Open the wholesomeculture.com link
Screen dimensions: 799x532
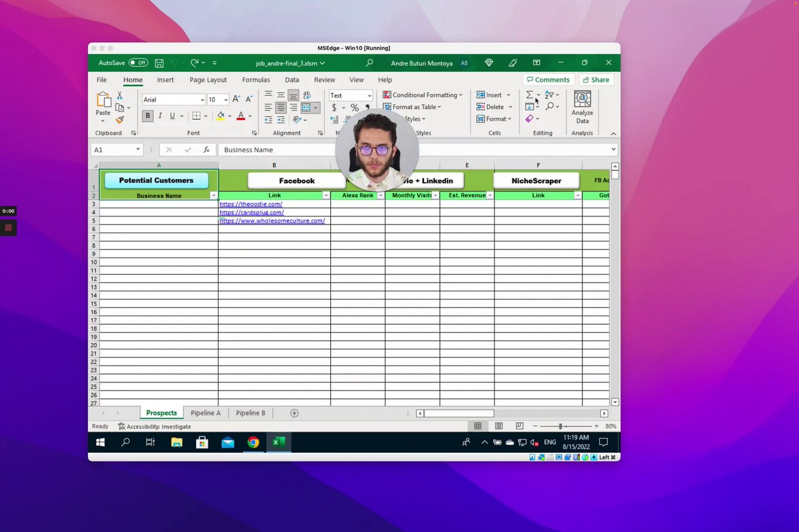click(272, 221)
